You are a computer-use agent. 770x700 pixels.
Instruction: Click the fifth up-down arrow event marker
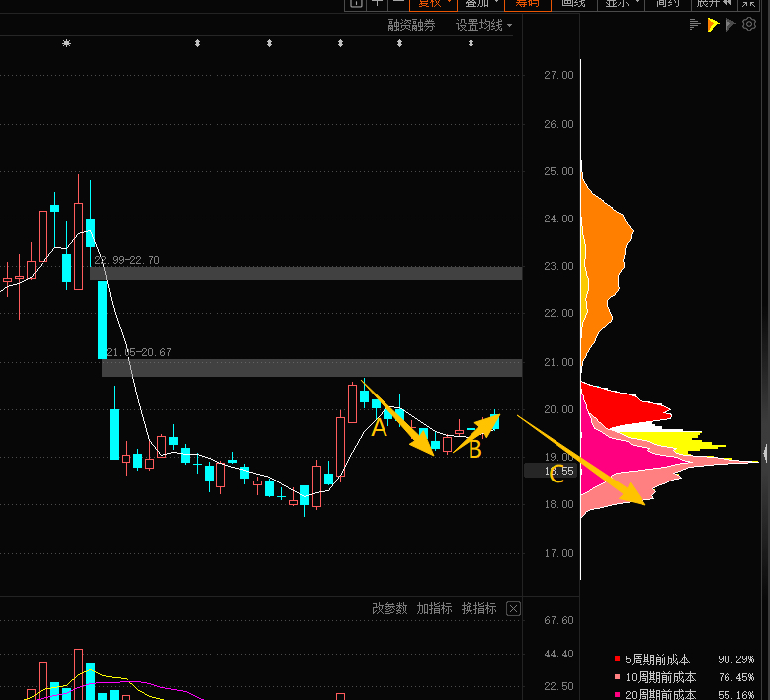coord(471,44)
